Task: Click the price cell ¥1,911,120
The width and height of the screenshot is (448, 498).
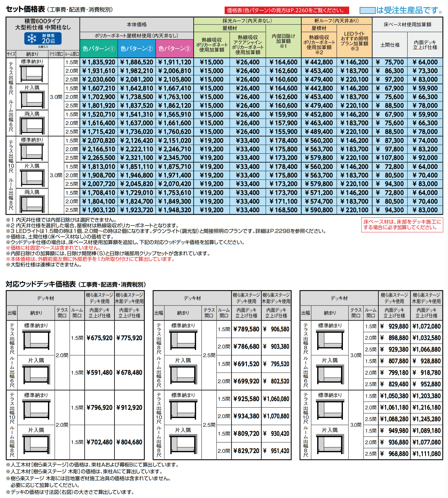Action: coord(175,62)
